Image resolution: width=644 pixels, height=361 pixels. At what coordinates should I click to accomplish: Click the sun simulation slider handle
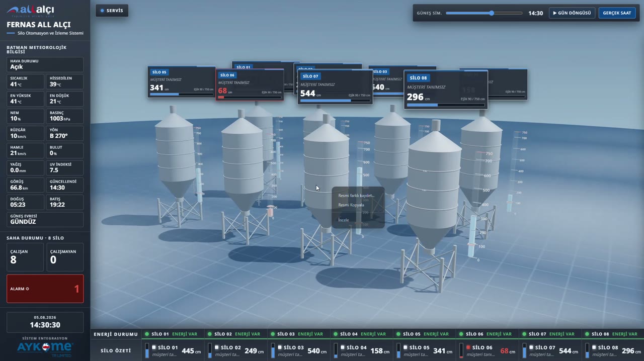point(492,13)
